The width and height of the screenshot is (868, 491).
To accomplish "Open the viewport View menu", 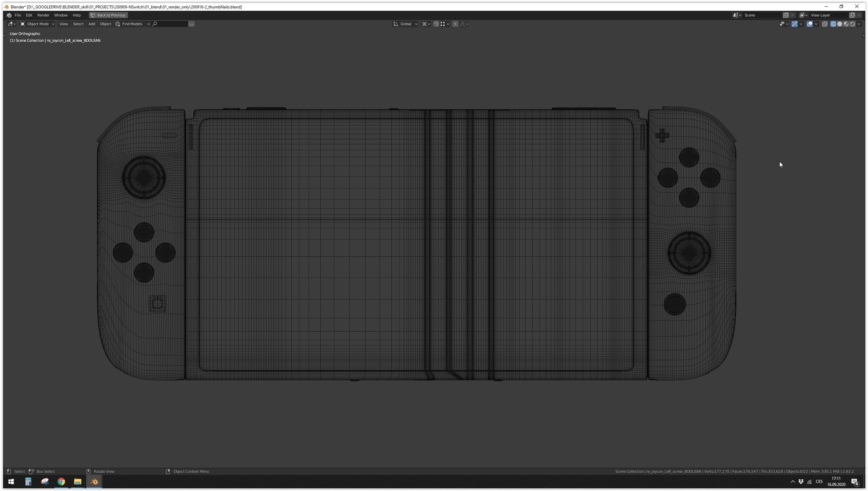I will 63,24.
